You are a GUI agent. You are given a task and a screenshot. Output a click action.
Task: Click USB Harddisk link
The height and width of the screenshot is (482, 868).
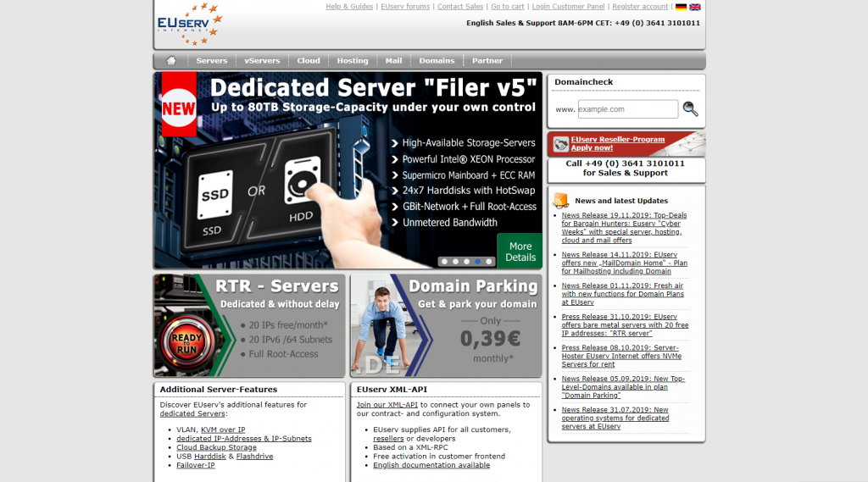(x=210, y=456)
